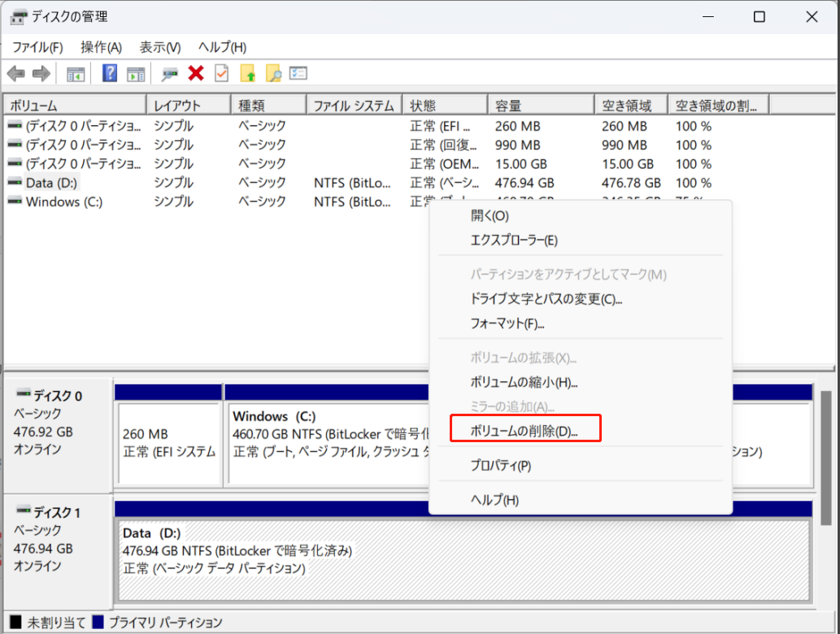Click the magnifying glass search icon
The width and height of the screenshot is (840, 634).
point(273,74)
